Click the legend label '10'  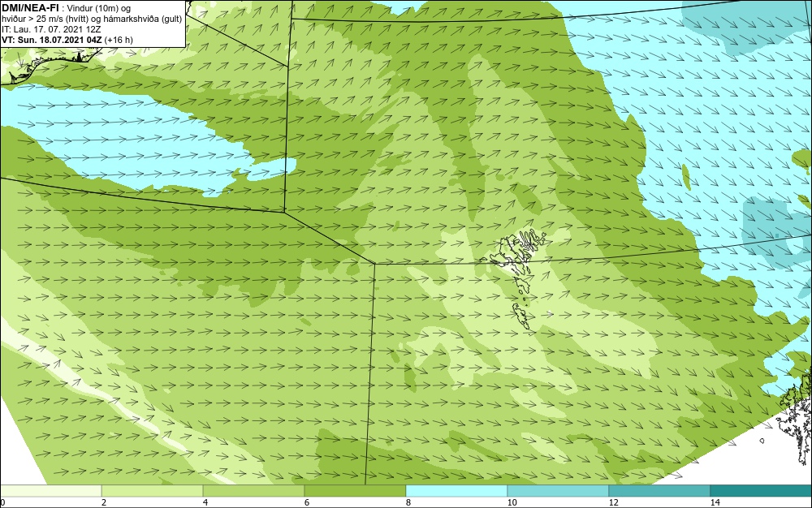[512, 502]
